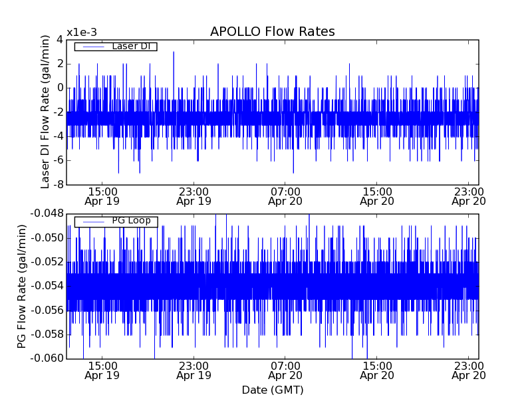Click the 'x1e-3' scale multiplier label
The width and height of the screenshot is (532, 399).
click(82, 33)
